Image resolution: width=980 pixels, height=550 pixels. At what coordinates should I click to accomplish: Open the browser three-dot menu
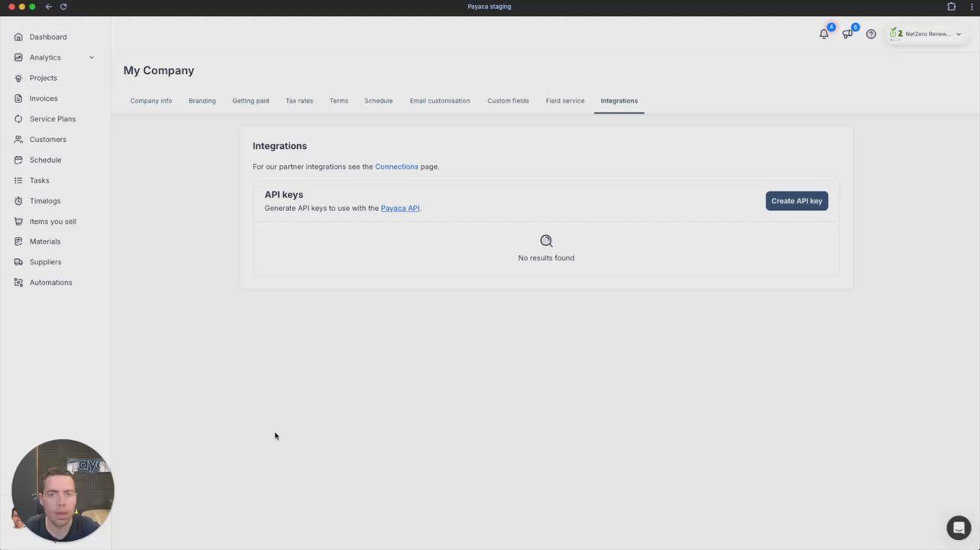click(x=972, y=7)
